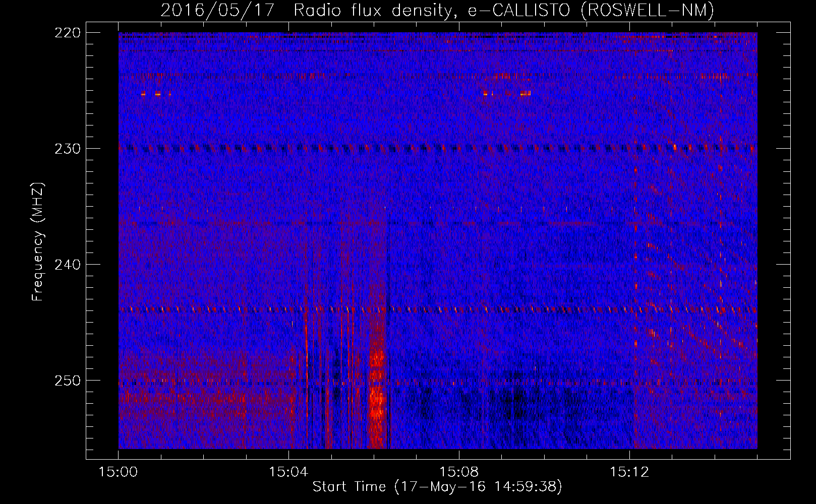Image resolution: width=816 pixels, height=504 pixels.
Task: Click the 230 frequency tick label
Action: (x=68, y=149)
